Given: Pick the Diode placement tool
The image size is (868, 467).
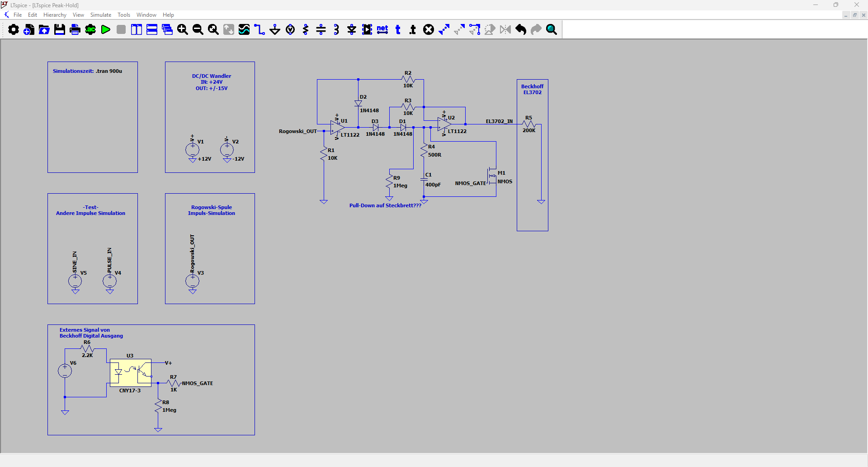Looking at the screenshot, I should pos(352,30).
